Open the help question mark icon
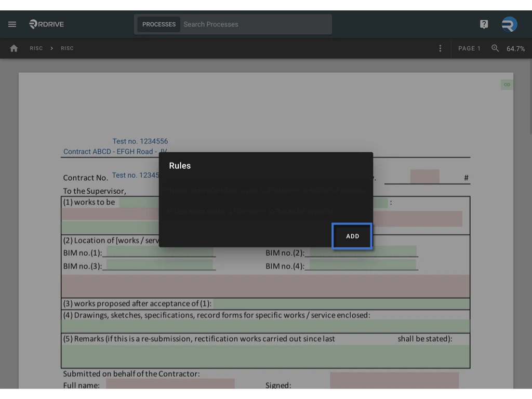532x399 pixels. [484, 24]
